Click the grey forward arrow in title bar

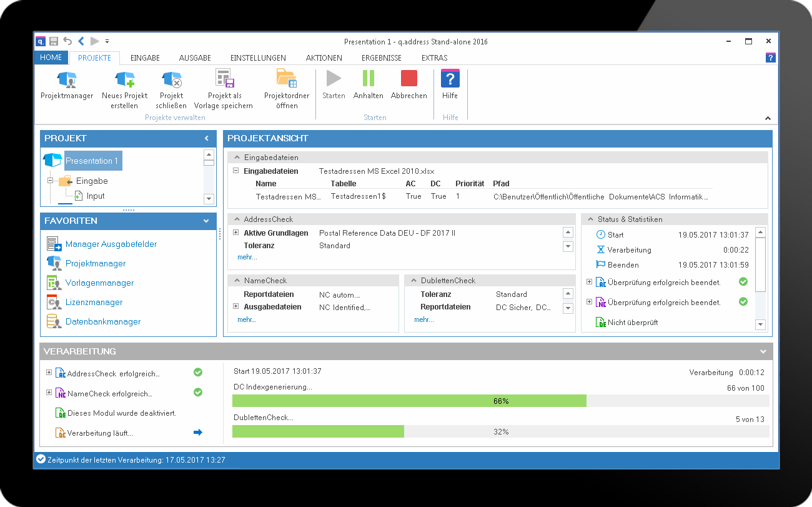[x=94, y=41]
